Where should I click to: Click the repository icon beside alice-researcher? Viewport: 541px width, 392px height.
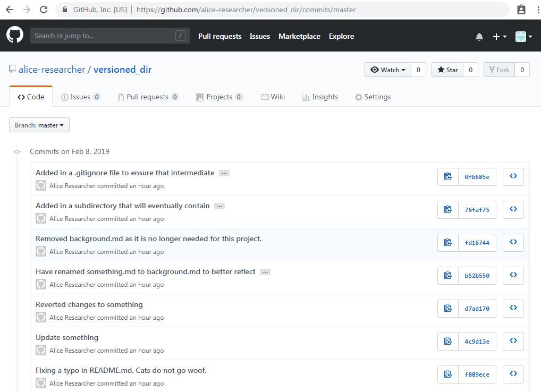pos(12,69)
